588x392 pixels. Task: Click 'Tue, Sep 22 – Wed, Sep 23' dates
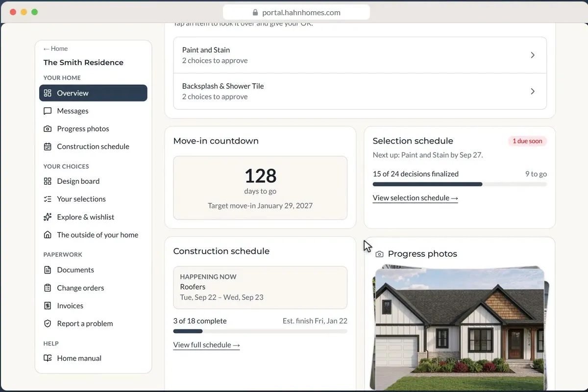pyautogui.click(x=221, y=297)
